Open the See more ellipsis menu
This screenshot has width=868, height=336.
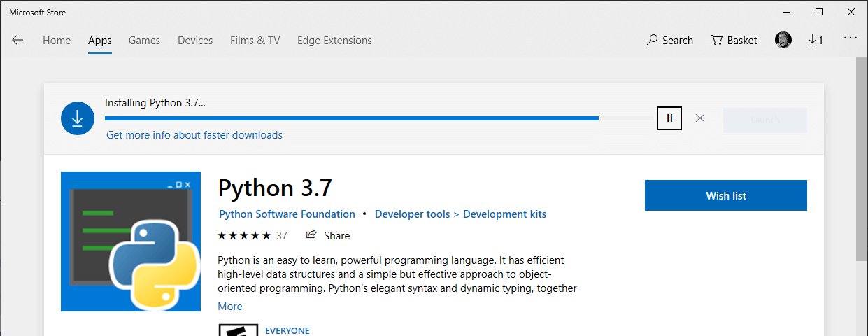(851, 38)
